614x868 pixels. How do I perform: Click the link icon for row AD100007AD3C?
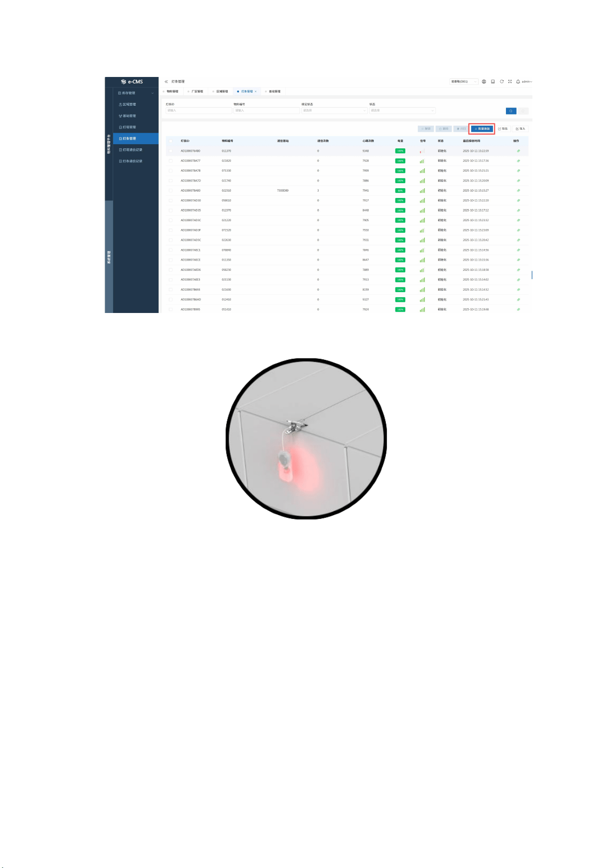518,220
